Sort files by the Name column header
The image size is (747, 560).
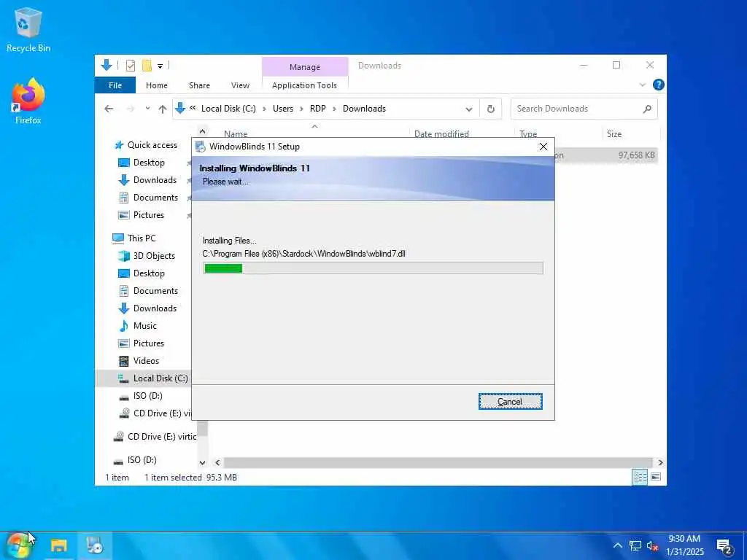click(x=236, y=134)
